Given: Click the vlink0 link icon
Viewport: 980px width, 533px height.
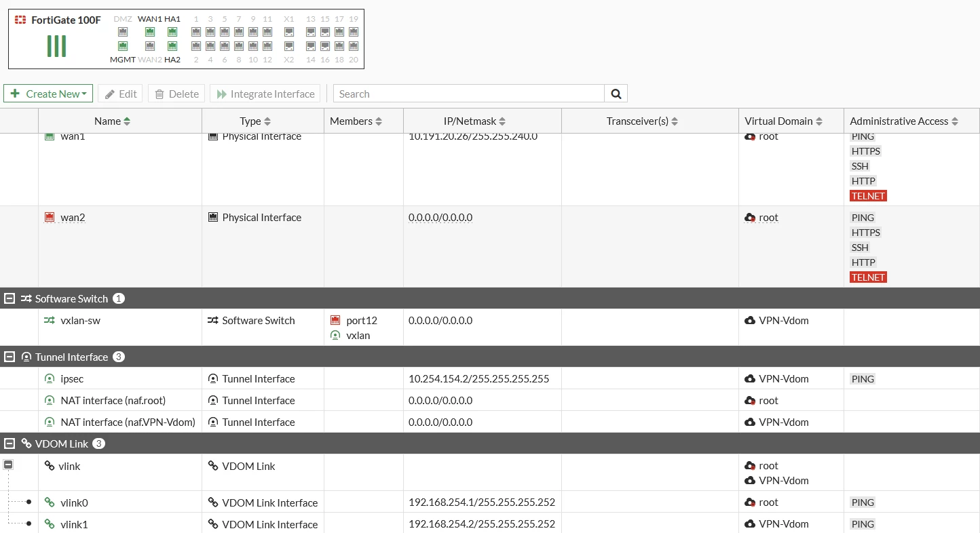Looking at the screenshot, I should coord(49,502).
